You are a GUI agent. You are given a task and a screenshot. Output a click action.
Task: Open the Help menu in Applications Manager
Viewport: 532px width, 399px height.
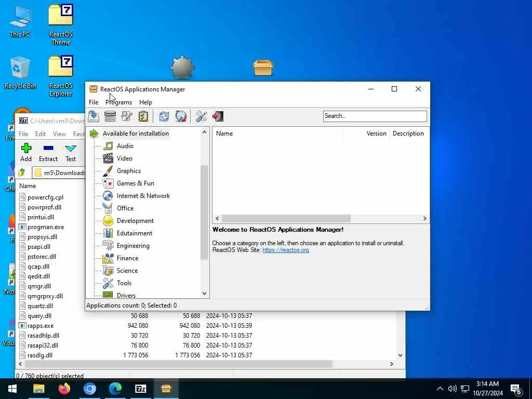[145, 102]
